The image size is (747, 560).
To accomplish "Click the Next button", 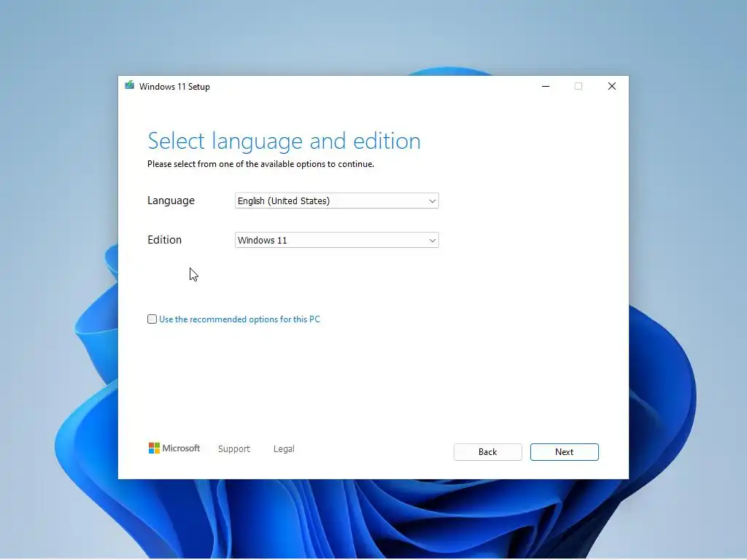I will pyautogui.click(x=564, y=452).
